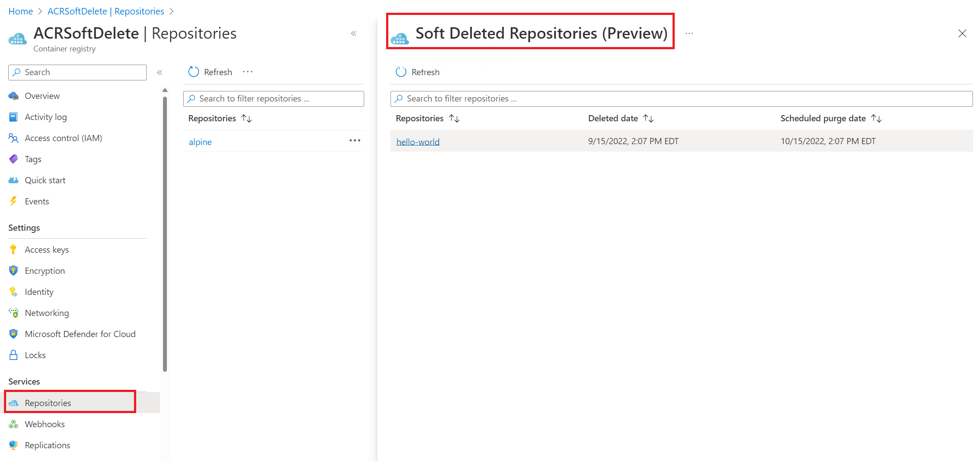Select Repositories under Services
This screenshot has width=980, height=461.
(48, 403)
